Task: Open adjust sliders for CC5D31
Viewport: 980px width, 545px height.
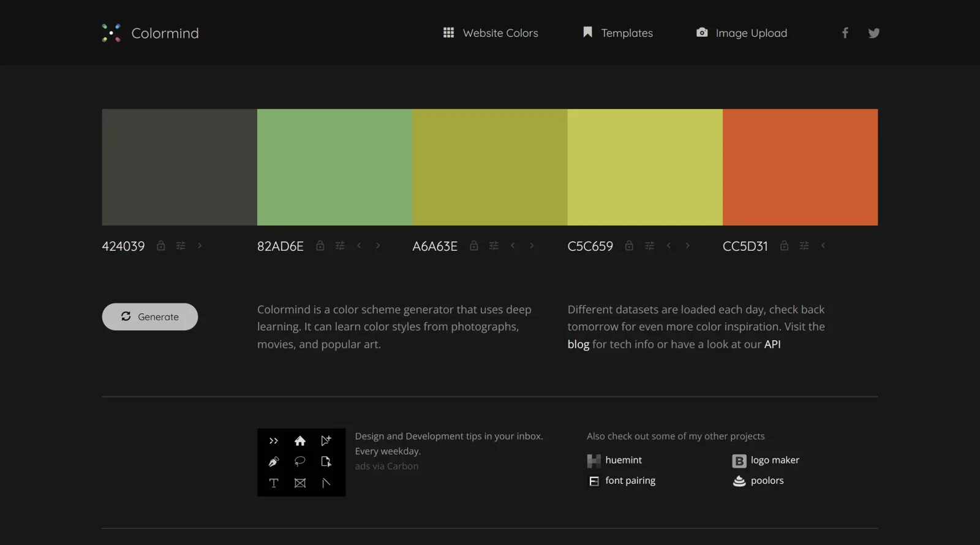Action: [804, 246]
